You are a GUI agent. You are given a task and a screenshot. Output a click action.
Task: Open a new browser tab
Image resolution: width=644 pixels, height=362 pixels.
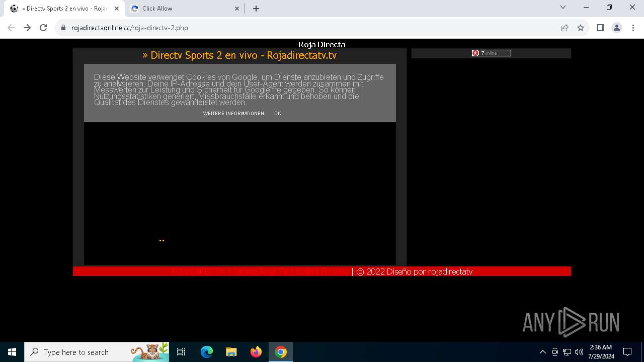pyautogui.click(x=256, y=9)
